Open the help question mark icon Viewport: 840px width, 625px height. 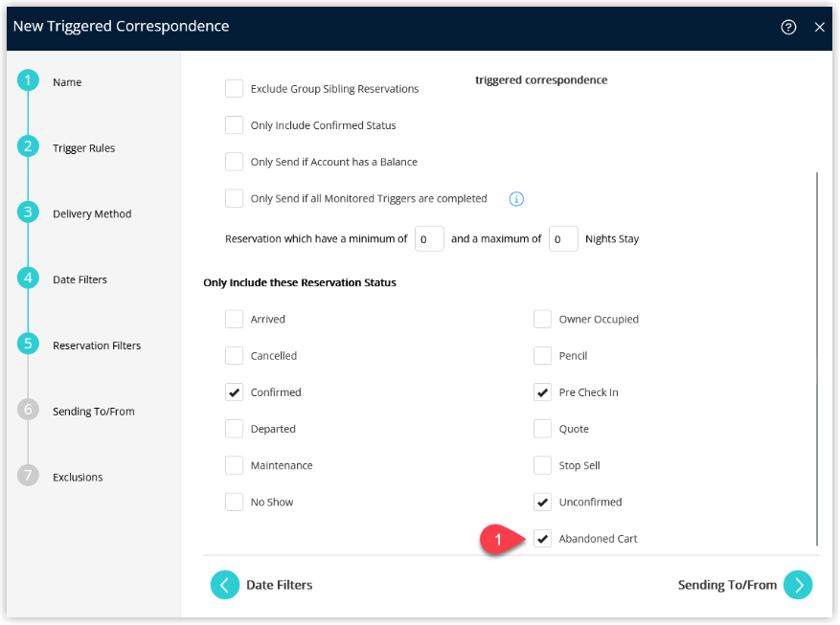click(x=788, y=27)
